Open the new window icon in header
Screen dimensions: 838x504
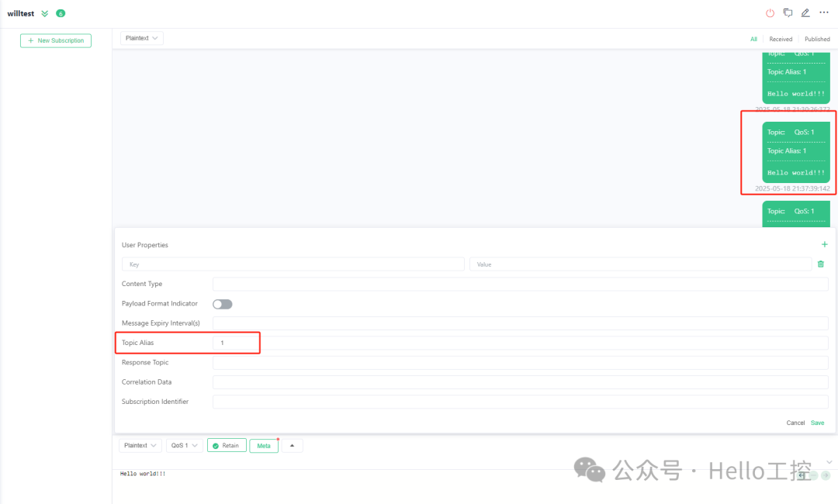(788, 13)
